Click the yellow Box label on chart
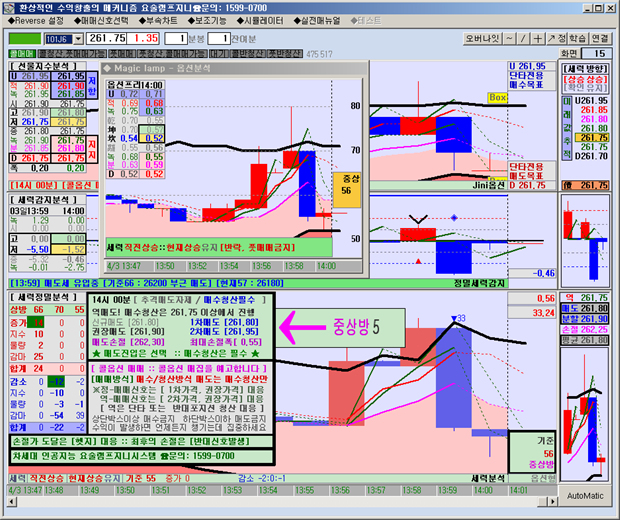The image size is (620, 520). (x=497, y=97)
